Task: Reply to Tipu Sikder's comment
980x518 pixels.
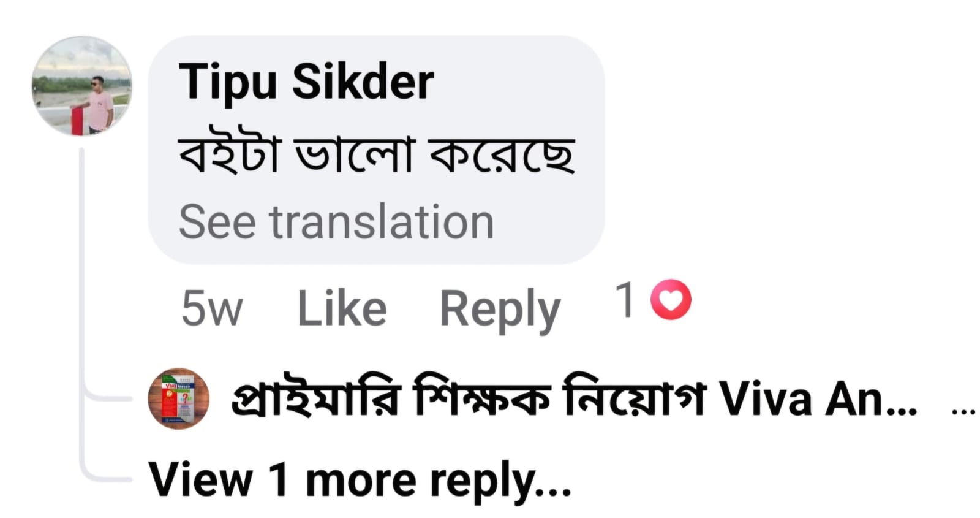Action: pyautogui.click(x=500, y=308)
